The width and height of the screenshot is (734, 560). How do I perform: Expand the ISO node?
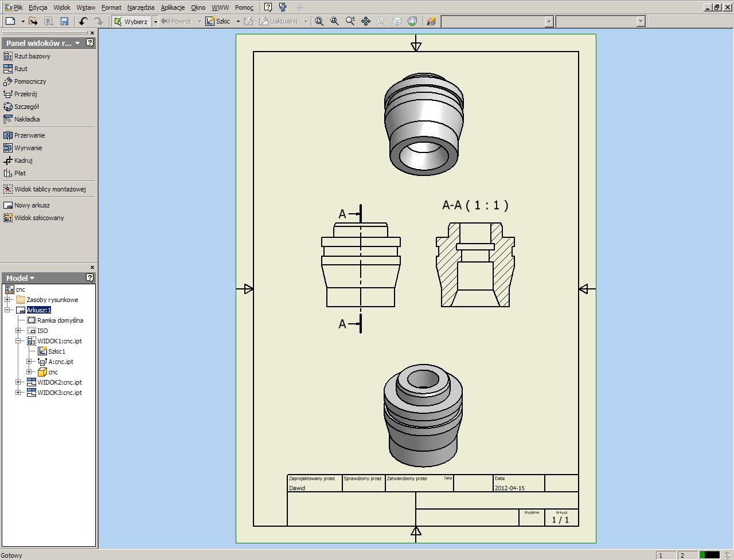18,331
